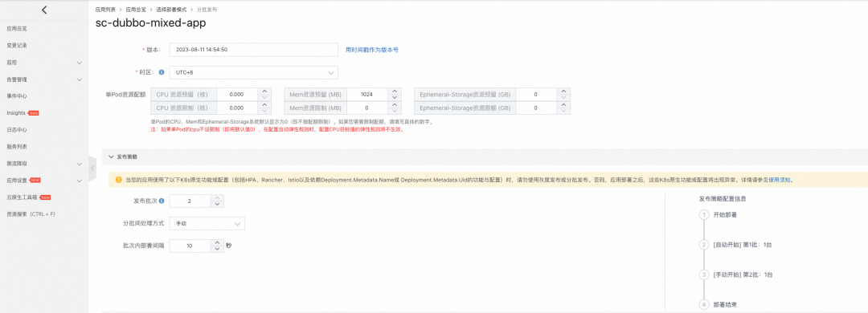Open 分批间处理方式 dropdown
Viewport: 868px width, 313px height.
tap(207, 223)
